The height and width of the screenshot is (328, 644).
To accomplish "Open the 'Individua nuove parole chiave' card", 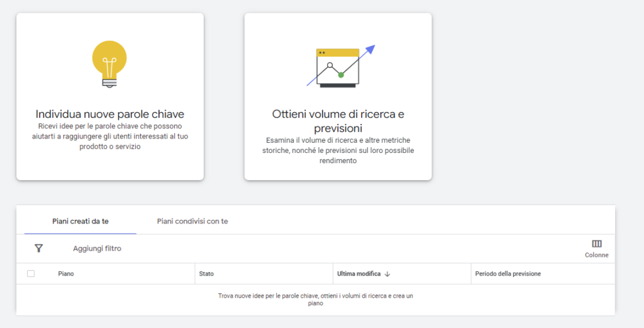I will pyautogui.click(x=110, y=96).
